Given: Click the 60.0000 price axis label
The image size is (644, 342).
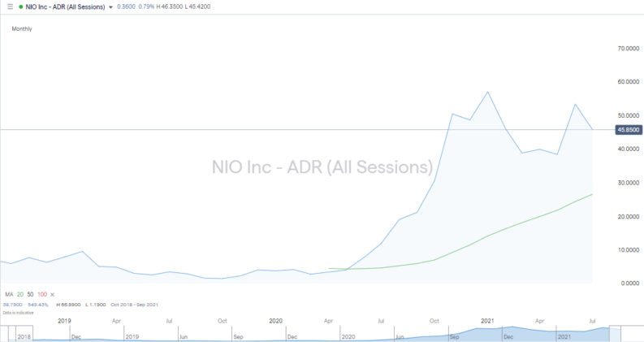Looking at the screenshot, I should [x=629, y=82].
